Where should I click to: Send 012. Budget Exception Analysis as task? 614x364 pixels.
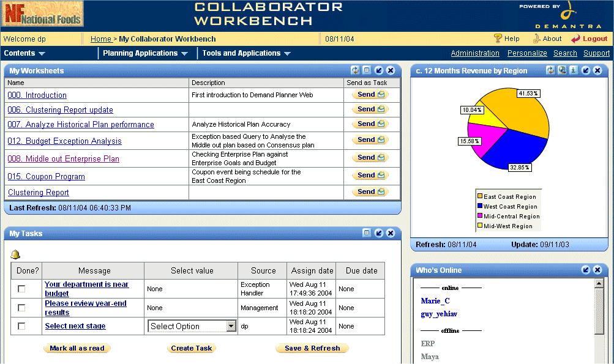click(x=370, y=139)
